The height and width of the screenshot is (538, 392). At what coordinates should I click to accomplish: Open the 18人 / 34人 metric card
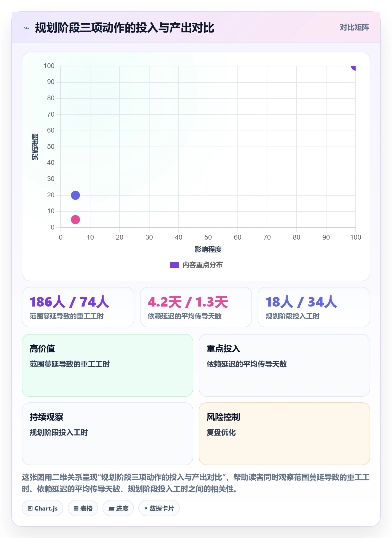(314, 307)
